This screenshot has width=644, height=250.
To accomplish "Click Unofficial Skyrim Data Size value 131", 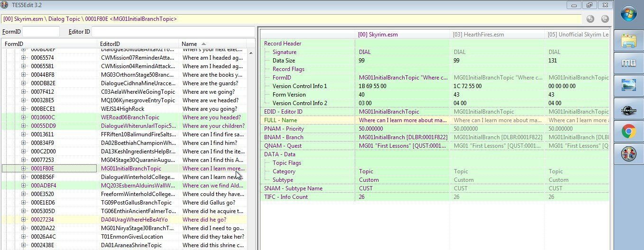I will 553,61.
